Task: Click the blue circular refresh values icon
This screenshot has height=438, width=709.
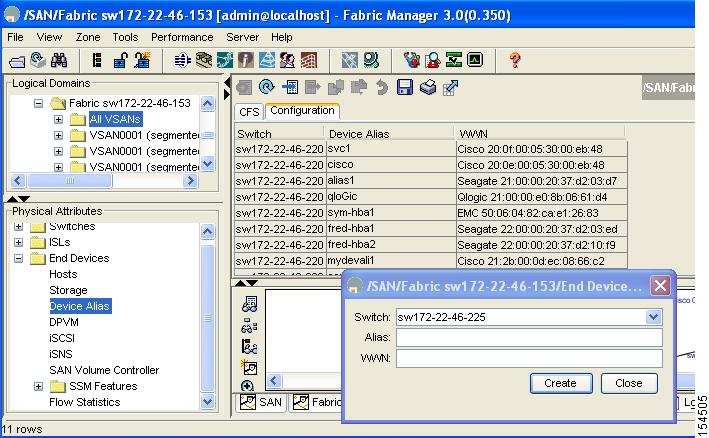Action: (267, 87)
